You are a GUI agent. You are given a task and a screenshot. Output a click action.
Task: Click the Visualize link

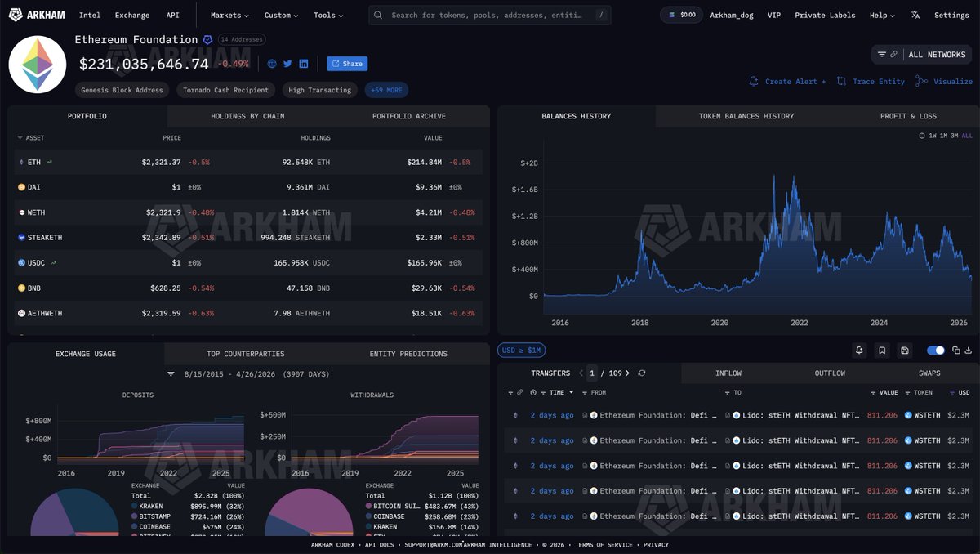[x=944, y=82]
